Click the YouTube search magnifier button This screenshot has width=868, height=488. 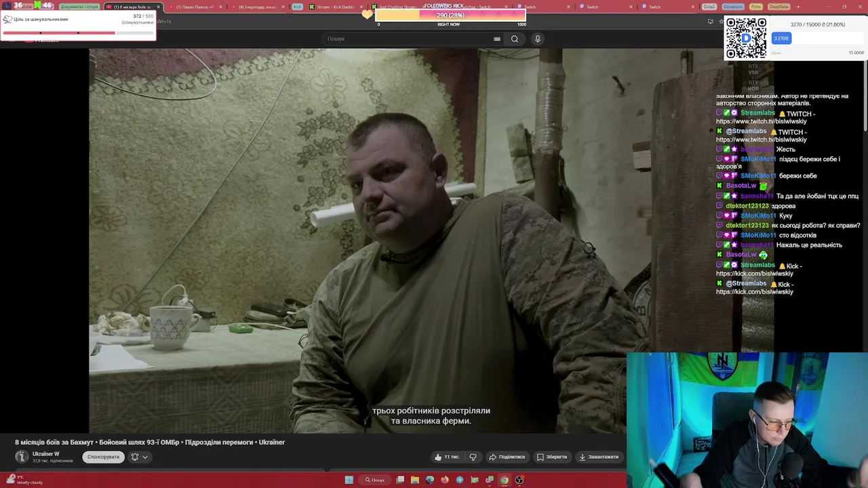(x=515, y=39)
